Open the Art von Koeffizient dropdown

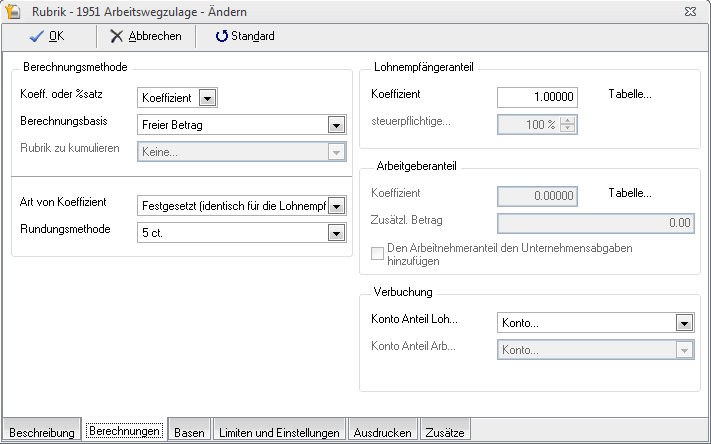pos(336,206)
